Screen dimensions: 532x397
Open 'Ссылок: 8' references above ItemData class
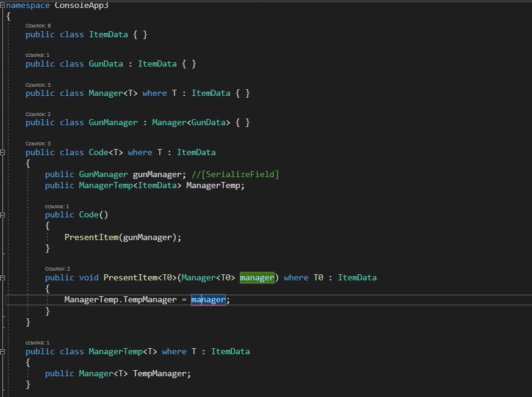(38, 26)
